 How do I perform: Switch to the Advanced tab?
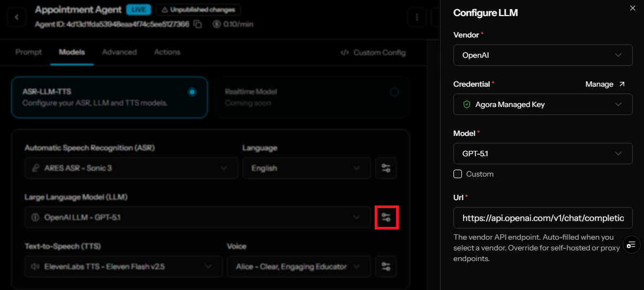pyautogui.click(x=119, y=52)
